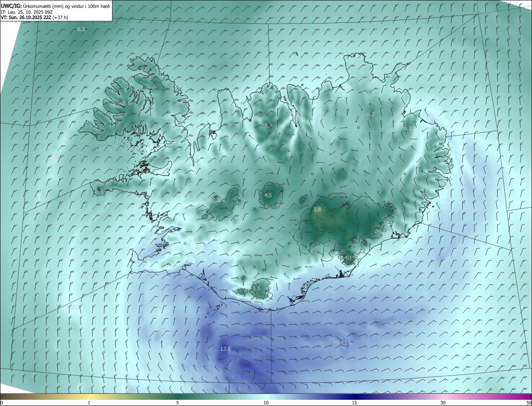Click the color scale tick label 1
This screenshot has width=532, height=406.
coord(89,403)
